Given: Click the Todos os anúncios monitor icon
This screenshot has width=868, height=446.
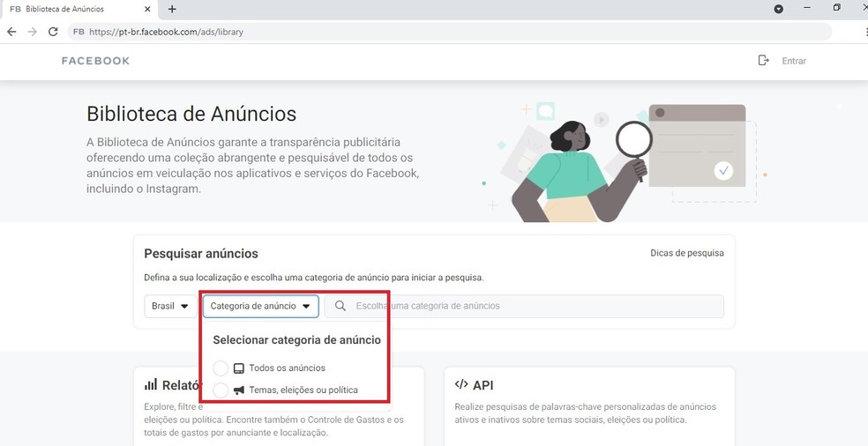Looking at the screenshot, I should click(x=238, y=368).
